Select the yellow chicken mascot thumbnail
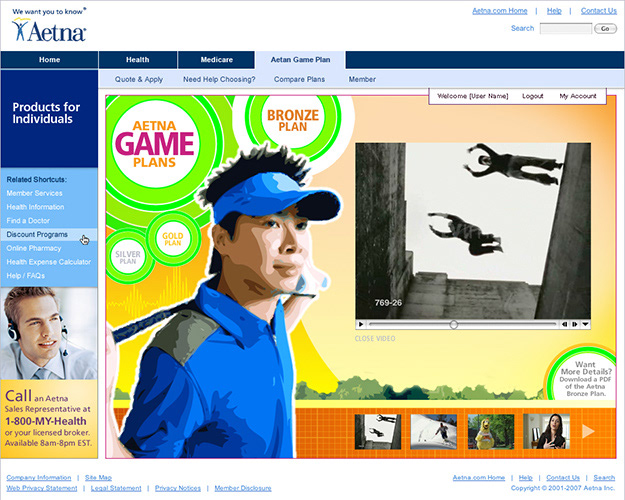This screenshot has width=625, height=500. [491, 431]
